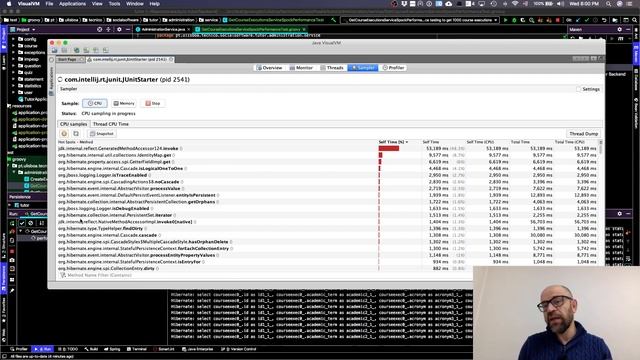The image size is (640, 360).
Task: Click the pin tab icon in Run panel
Action: (12, 290)
